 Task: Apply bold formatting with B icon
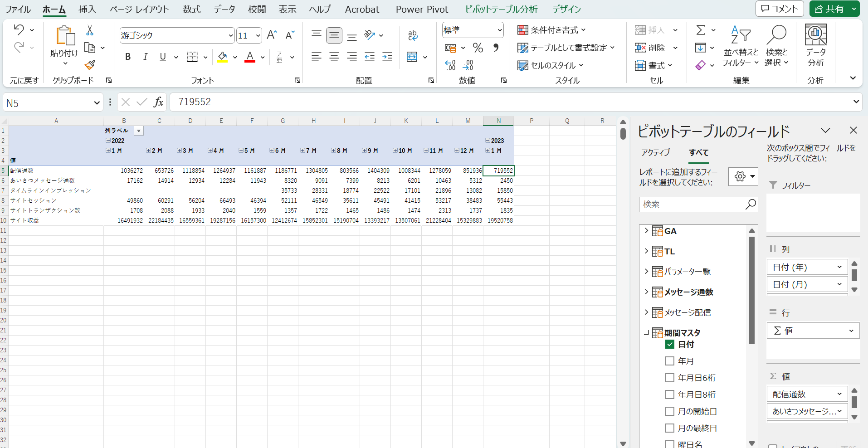(x=128, y=57)
